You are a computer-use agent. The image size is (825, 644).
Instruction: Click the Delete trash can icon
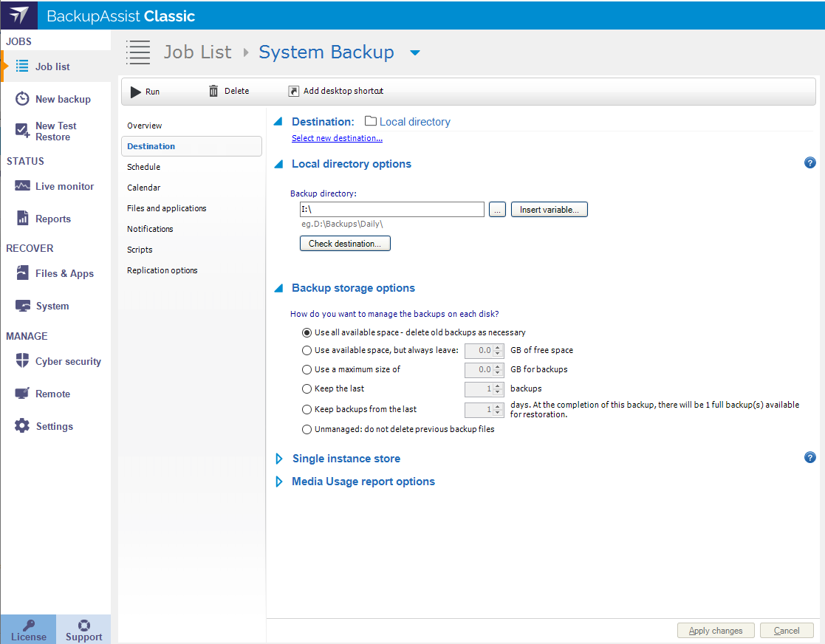213,92
